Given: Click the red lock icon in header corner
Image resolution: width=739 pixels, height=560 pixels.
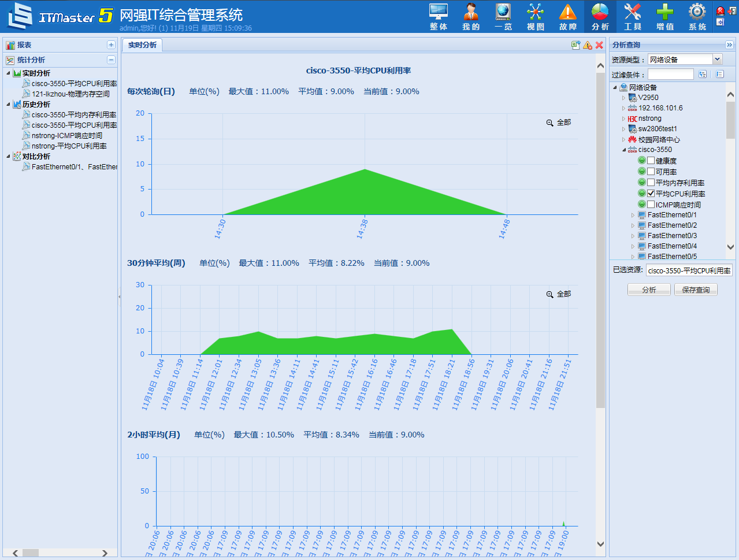Looking at the screenshot, I should (720, 10).
